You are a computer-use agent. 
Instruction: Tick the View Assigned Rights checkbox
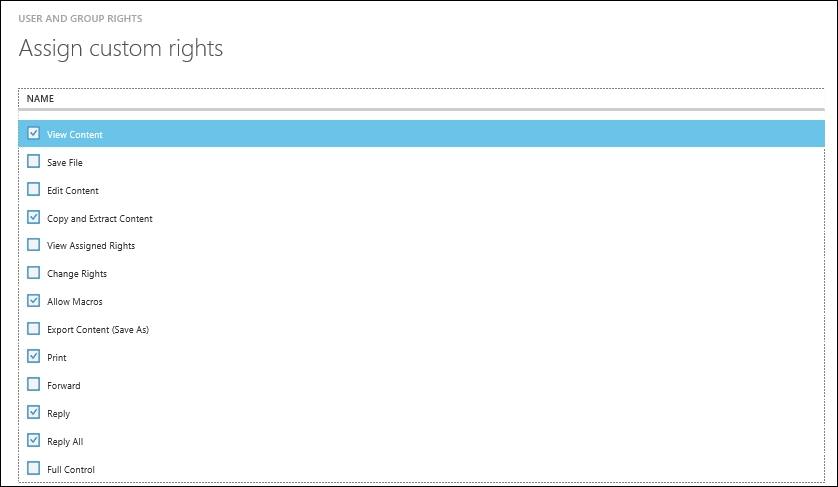pyautogui.click(x=33, y=245)
